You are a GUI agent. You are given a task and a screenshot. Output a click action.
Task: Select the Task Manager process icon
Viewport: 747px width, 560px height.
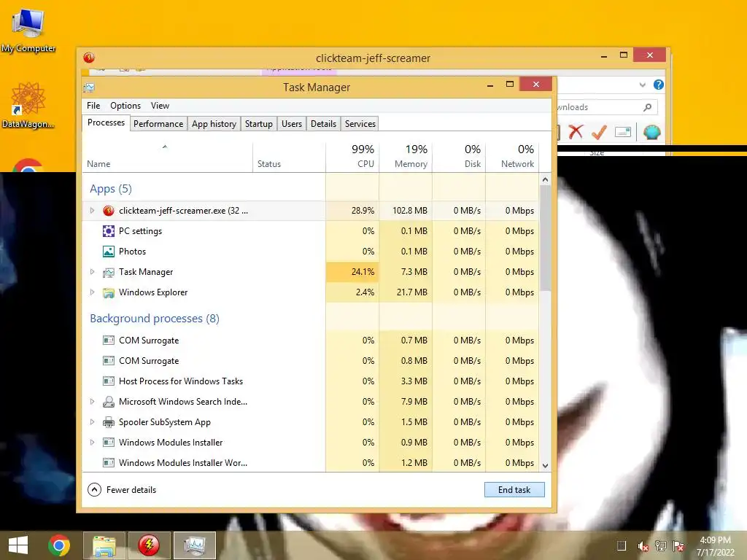(109, 272)
